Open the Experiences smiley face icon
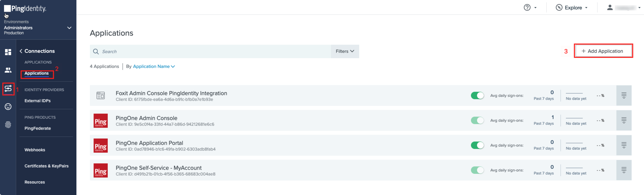 click(x=8, y=107)
